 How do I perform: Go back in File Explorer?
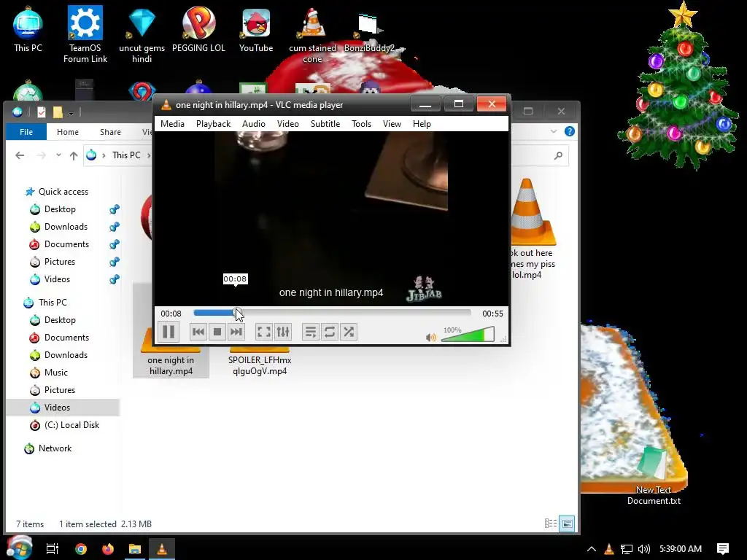click(x=20, y=155)
